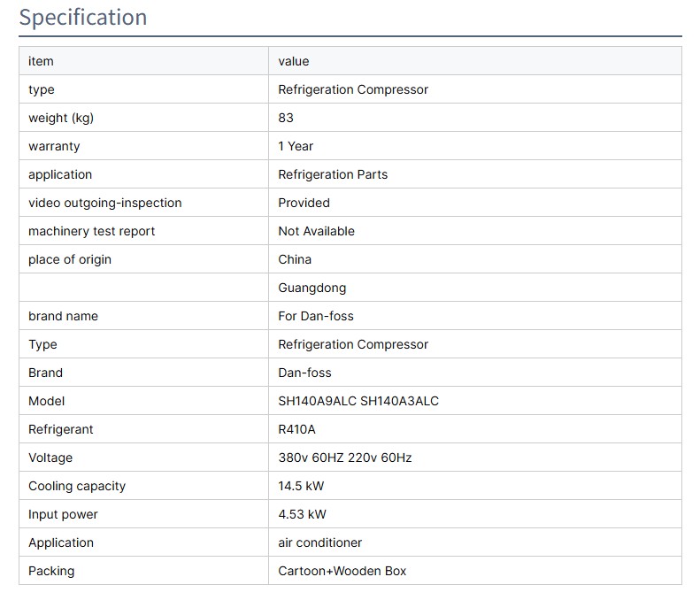This screenshot has height=600, width=700.
Task: Click the "Cartoon+Wooden Box" packing value
Action: (x=342, y=571)
